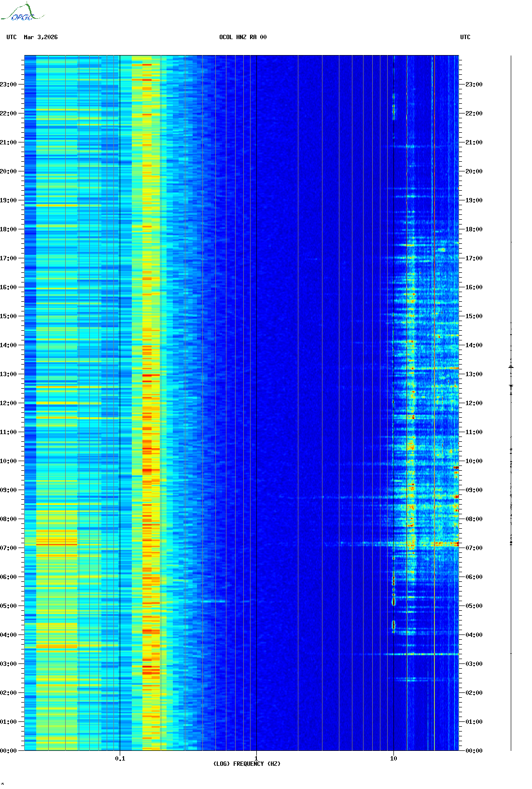The height and width of the screenshot is (789, 532).
Task: Click the right 'UTC' header label
Action: 465,37
